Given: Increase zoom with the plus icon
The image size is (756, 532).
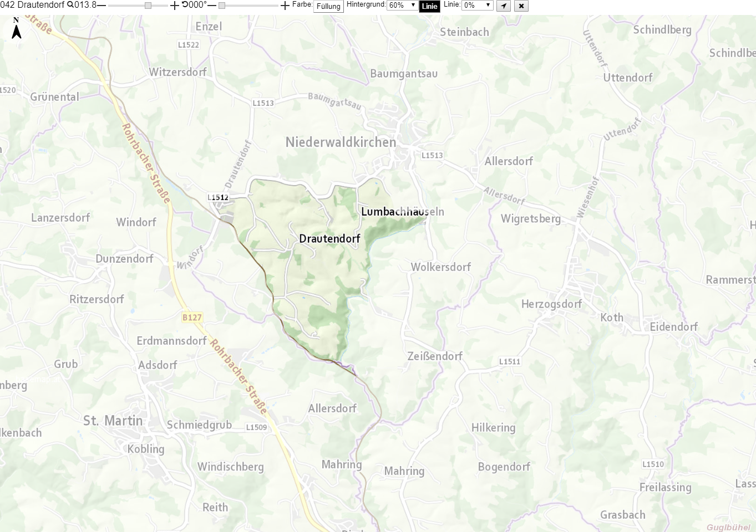Looking at the screenshot, I should point(175,6).
